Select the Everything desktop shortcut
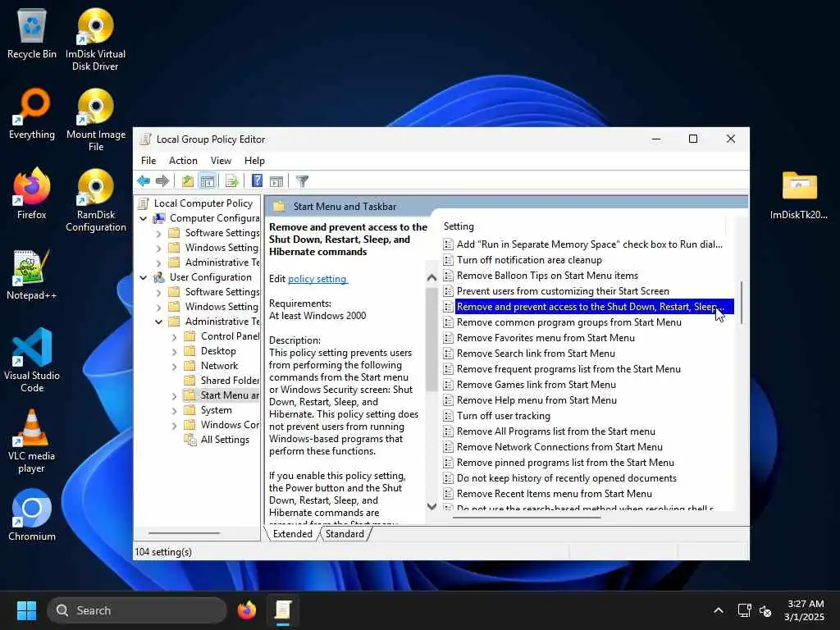 (x=32, y=114)
